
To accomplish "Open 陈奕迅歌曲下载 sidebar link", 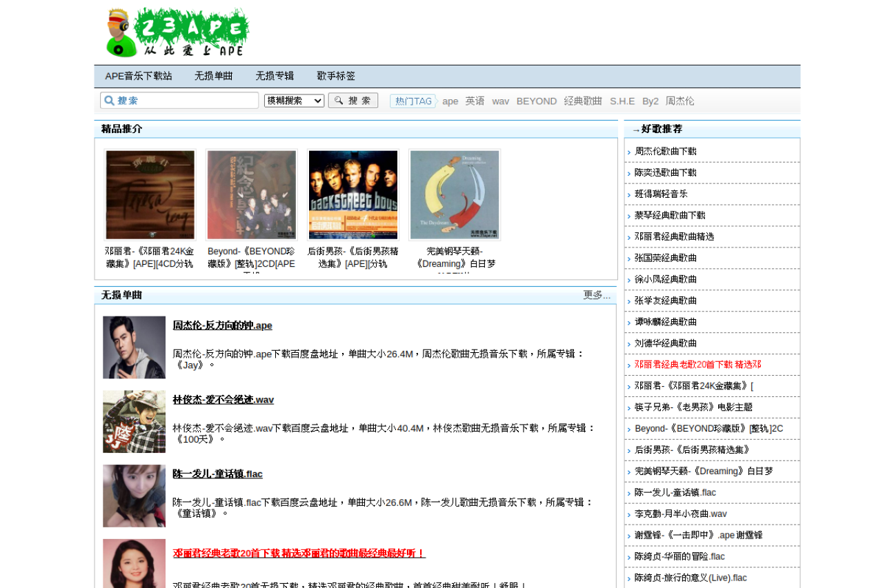I will click(666, 173).
